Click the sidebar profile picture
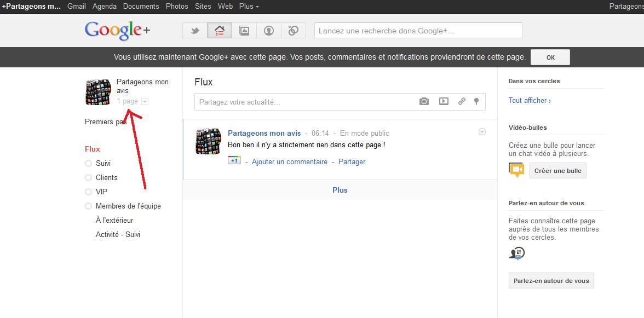644x318 pixels. pyautogui.click(x=98, y=92)
